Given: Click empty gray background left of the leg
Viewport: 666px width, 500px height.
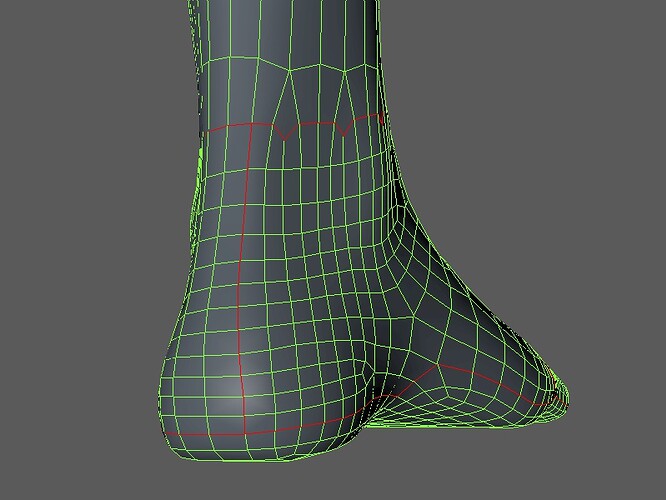Looking at the screenshot, I should (x=85, y=212).
